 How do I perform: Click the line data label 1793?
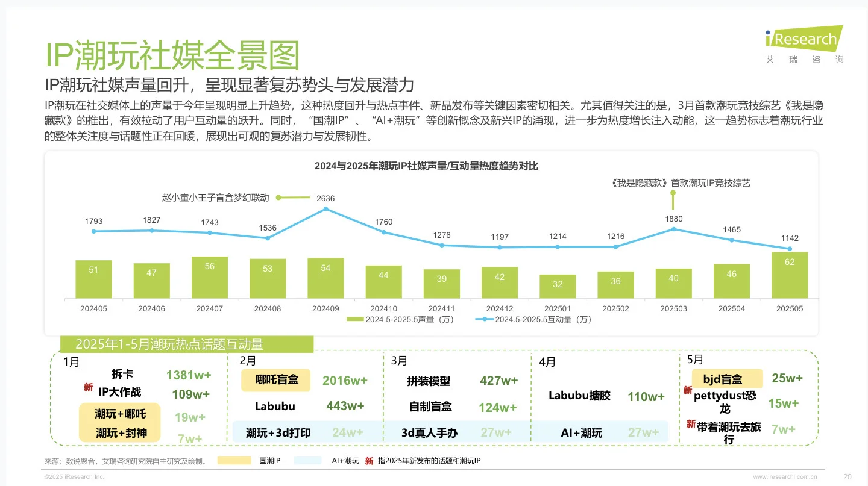(94, 221)
